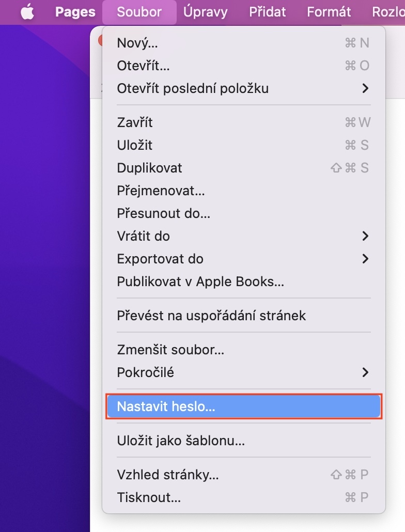Viewport: 405px width, 532px height.
Task: Expand Otevřít poslední položku submenu
Action: [193, 88]
